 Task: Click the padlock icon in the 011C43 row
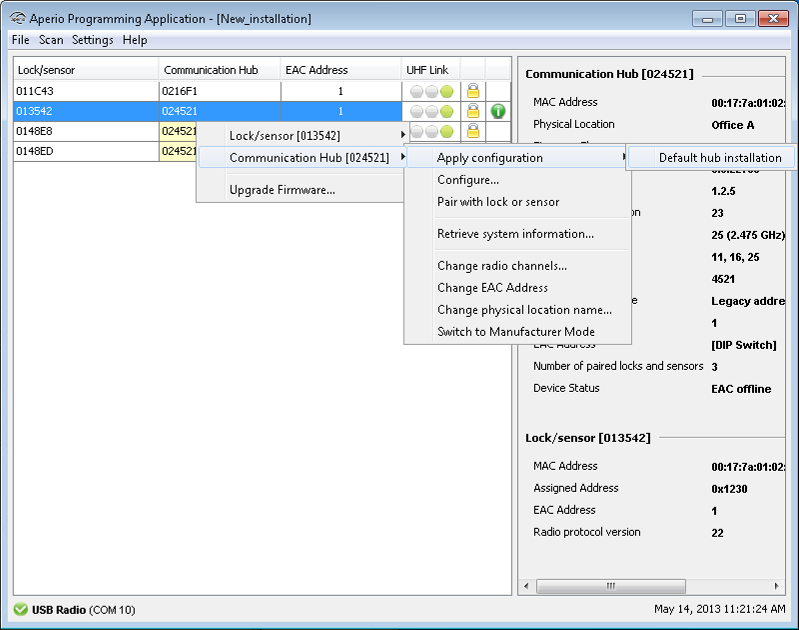click(x=473, y=91)
